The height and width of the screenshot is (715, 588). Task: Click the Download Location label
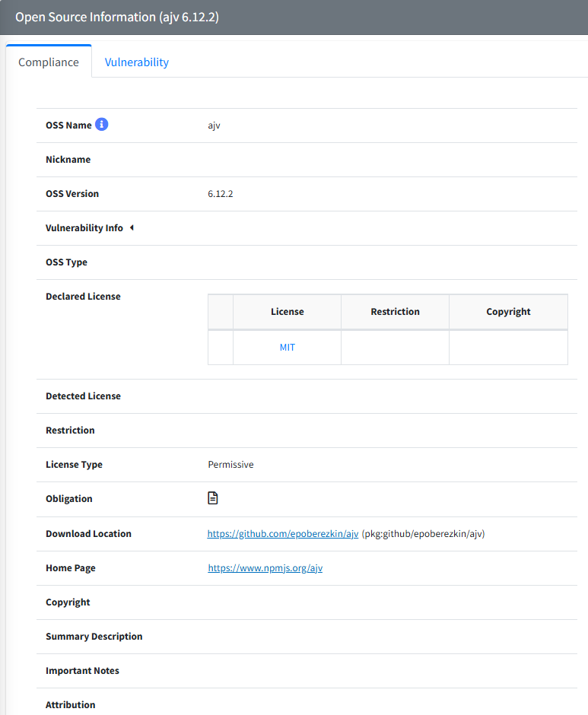[x=88, y=533]
